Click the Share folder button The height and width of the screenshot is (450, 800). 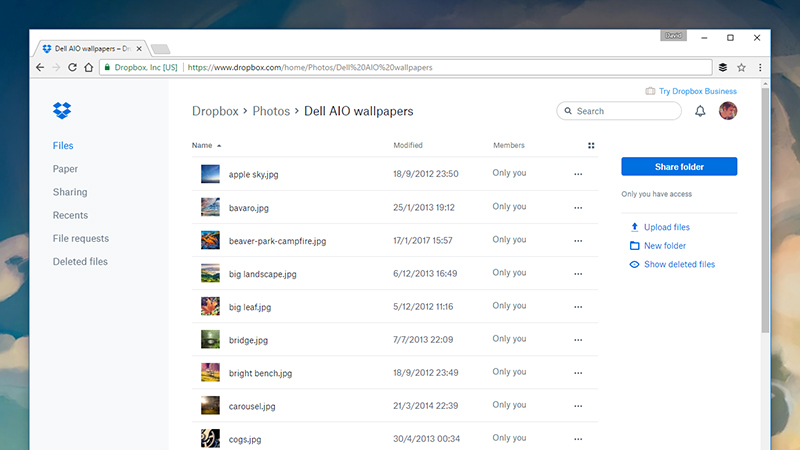click(679, 166)
